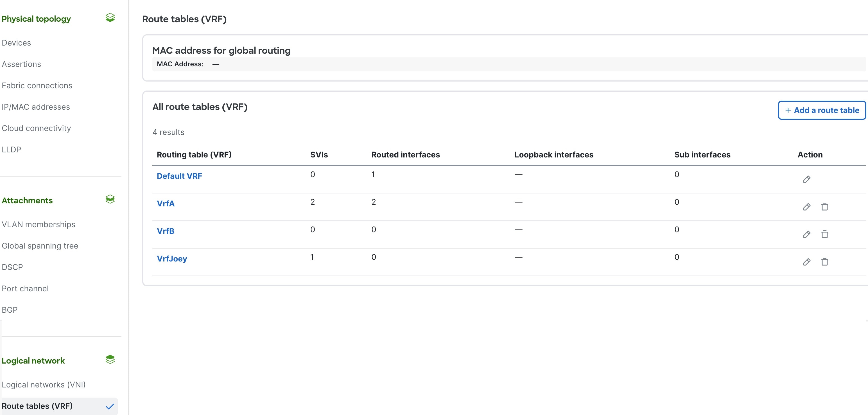Click the Sub interfaces column header
This screenshot has height=415, width=868.
click(x=702, y=155)
